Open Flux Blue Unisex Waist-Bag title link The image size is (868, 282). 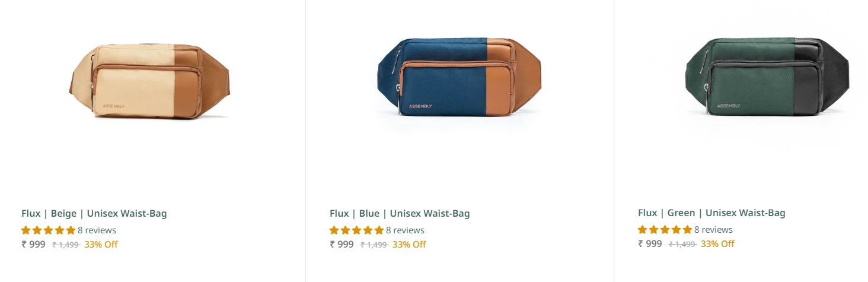tap(400, 214)
